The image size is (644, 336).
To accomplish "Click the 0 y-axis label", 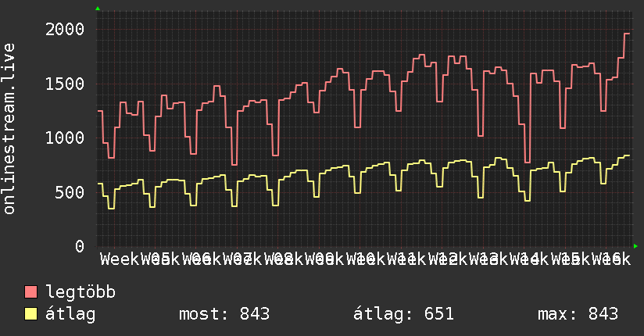I will pyautogui.click(x=80, y=246).
